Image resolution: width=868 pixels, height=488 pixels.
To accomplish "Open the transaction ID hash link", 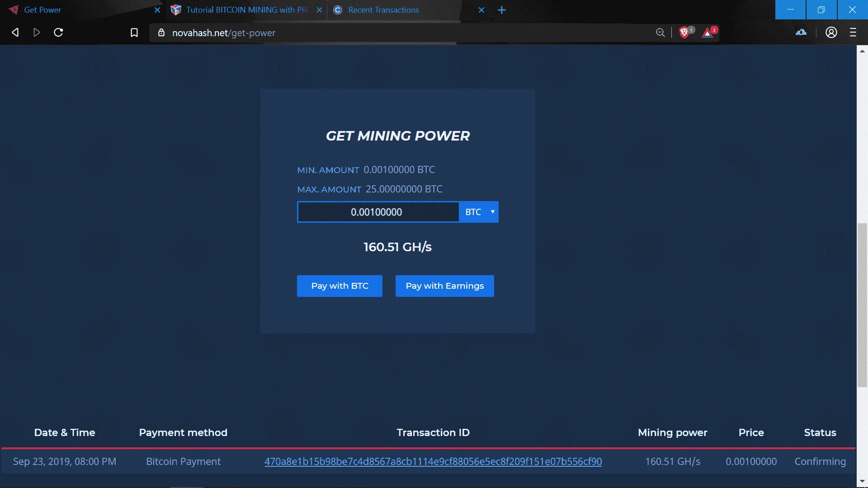I will [x=433, y=461].
